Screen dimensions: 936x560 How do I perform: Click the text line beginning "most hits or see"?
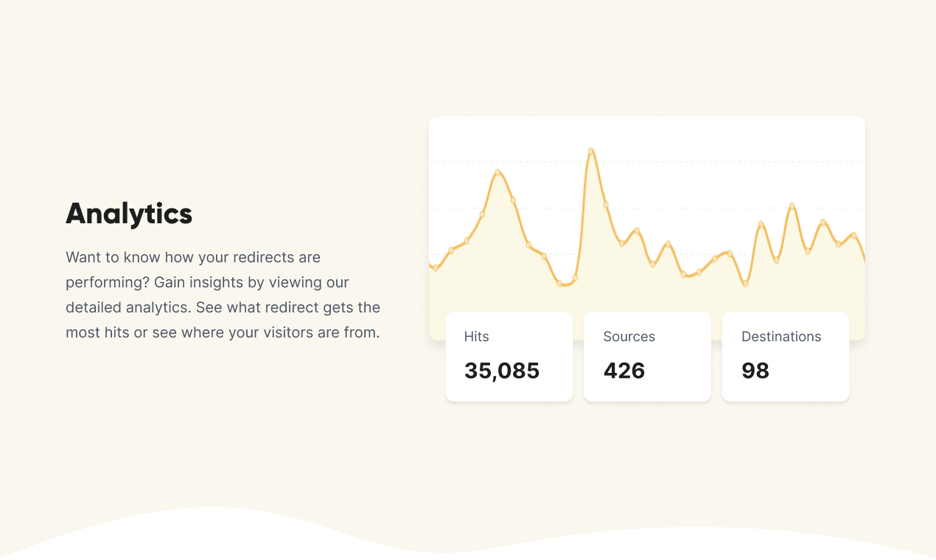pyautogui.click(x=223, y=333)
